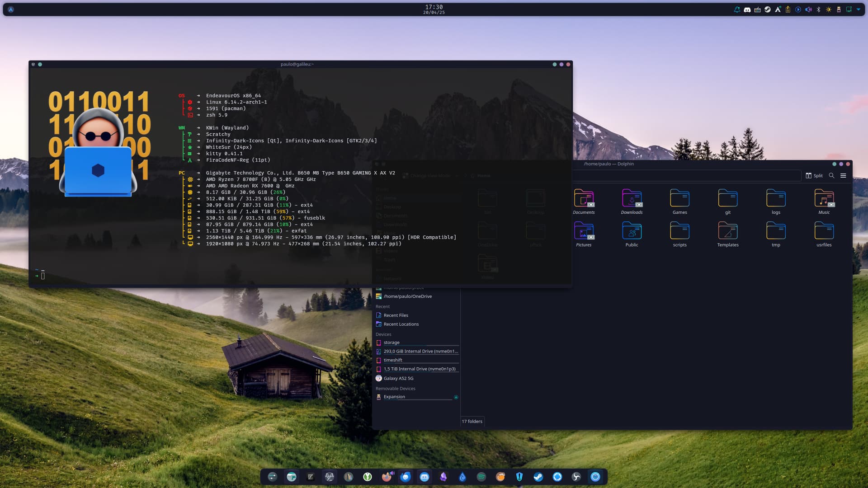Open OBS Studio from the dock
Viewport: 868px width, 488px height.
(x=576, y=477)
